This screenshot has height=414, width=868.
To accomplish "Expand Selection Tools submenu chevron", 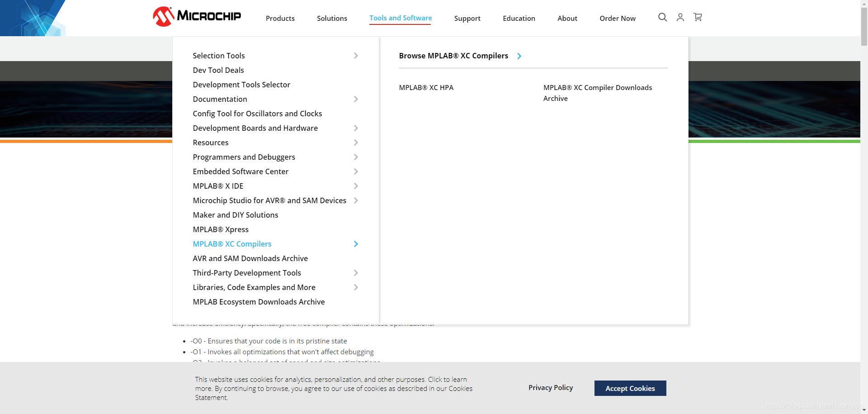I will click(x=356, y=56).
